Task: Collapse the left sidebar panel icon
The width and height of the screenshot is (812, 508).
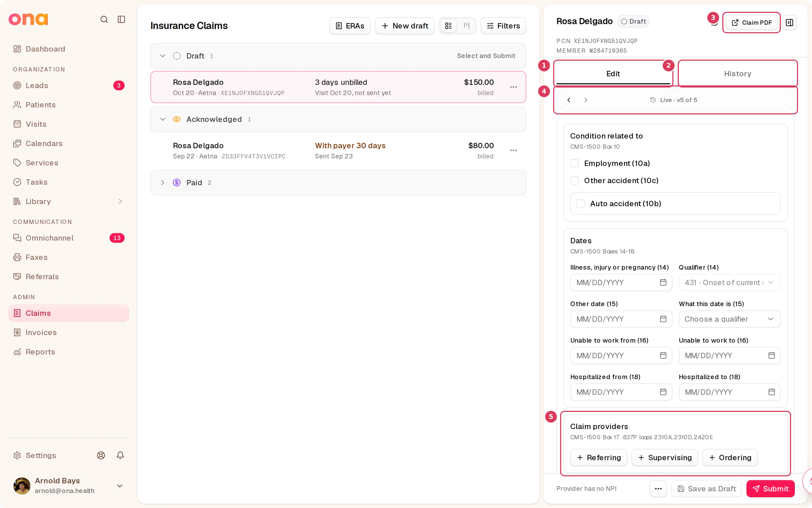Action: coord(121,20)
